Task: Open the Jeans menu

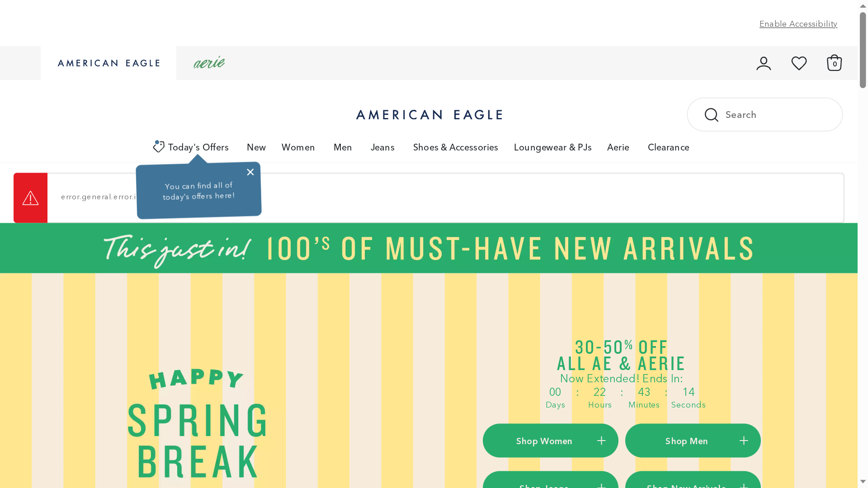Action: pos(382,147)
